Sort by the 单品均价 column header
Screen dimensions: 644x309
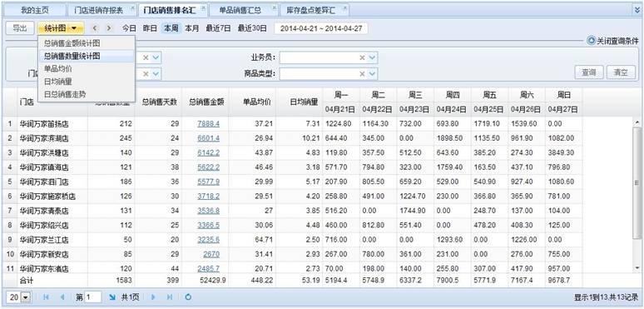pos(253,102)
